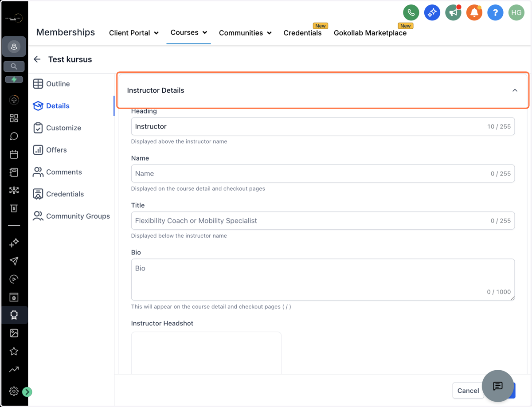This screenshot has height=407, width=532.
Task: Click the upload arrow circle icon in the sidebar
Action: (x=14, y=100)
